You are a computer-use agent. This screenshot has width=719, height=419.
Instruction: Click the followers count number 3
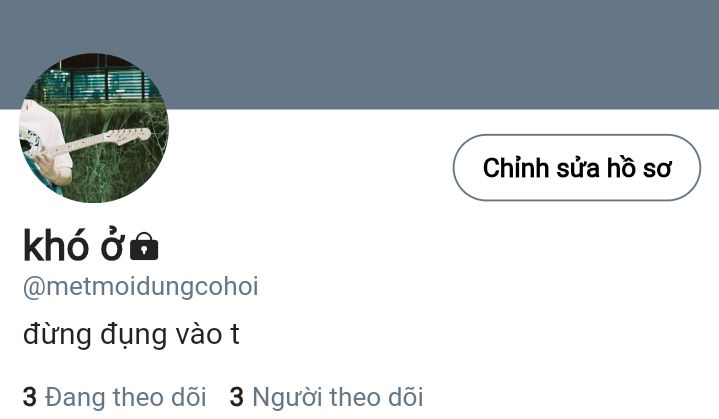237,397
